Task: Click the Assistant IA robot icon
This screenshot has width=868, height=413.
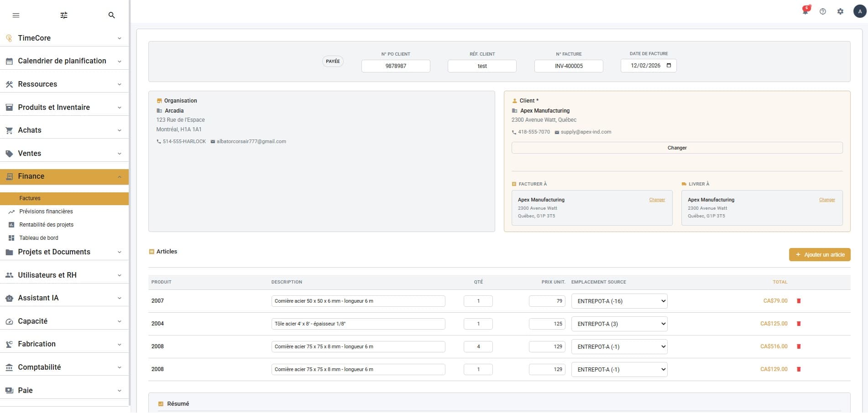Action: [9, 298]
